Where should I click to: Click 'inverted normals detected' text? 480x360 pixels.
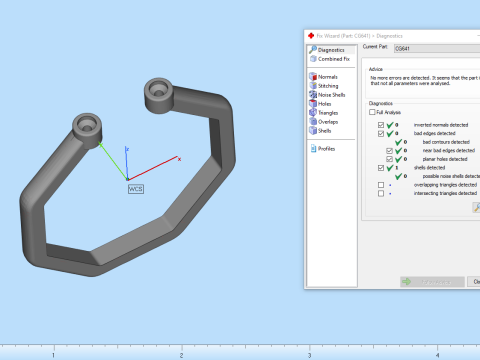pyautogui.click(x=441, y=125)
